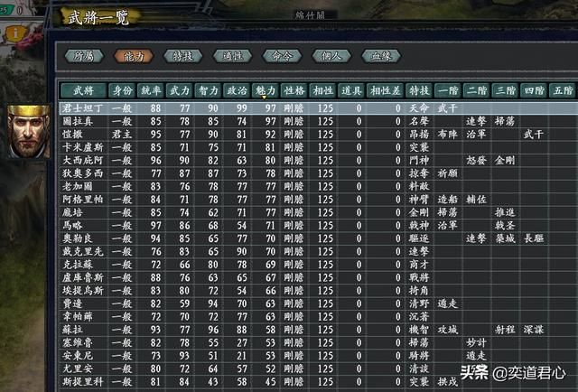Select the 能力 tab
The width and height of the screenshot is (578, 392).
(134, 56)
